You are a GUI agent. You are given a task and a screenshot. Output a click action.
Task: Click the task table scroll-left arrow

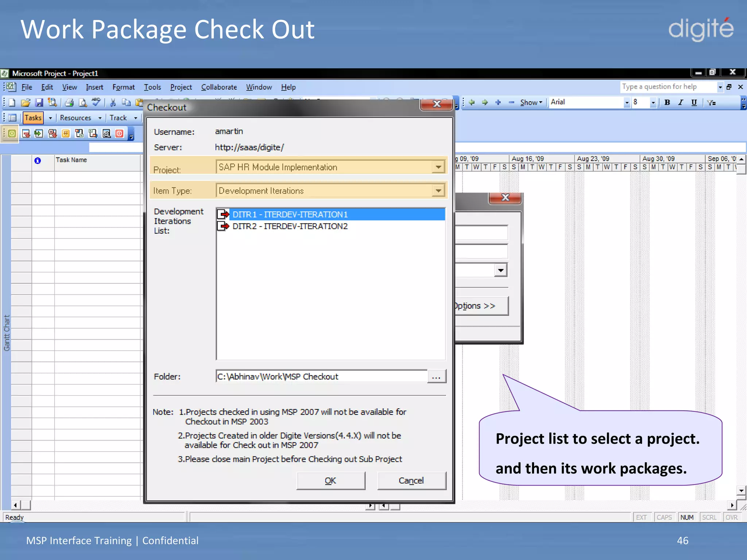pos(15,505)
